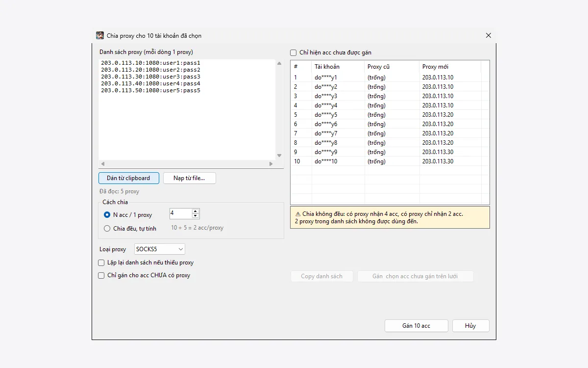Click proxy line '203.0.113.50:1080:user5:pass5'
The width and height of the screenshot is (588, 368).
click(150, 91)
